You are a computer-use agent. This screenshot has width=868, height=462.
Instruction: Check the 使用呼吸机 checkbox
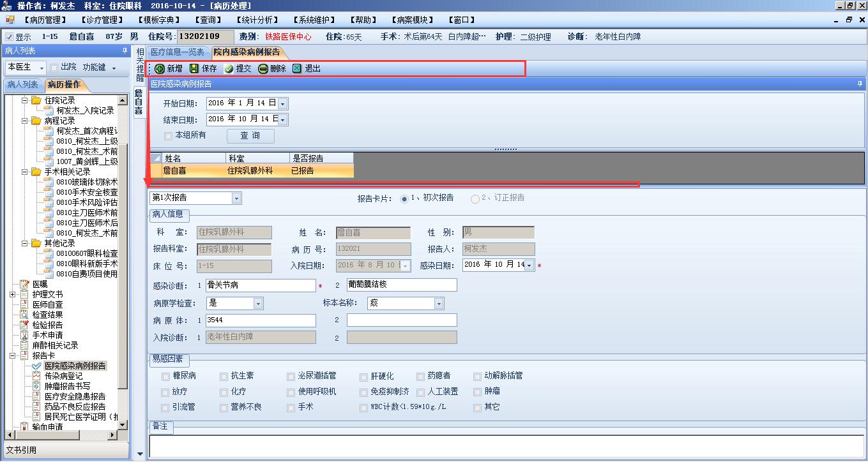(x=291, y=392)
